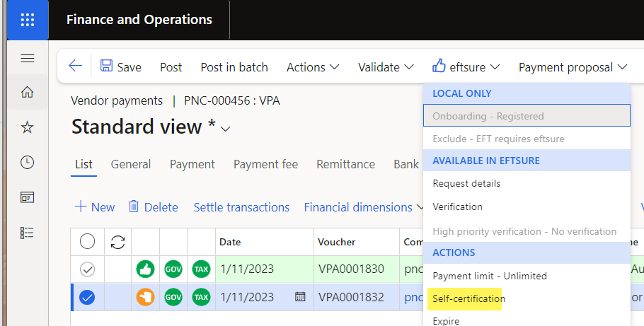Open Favorites star icon in sidebar

[28, 127]
